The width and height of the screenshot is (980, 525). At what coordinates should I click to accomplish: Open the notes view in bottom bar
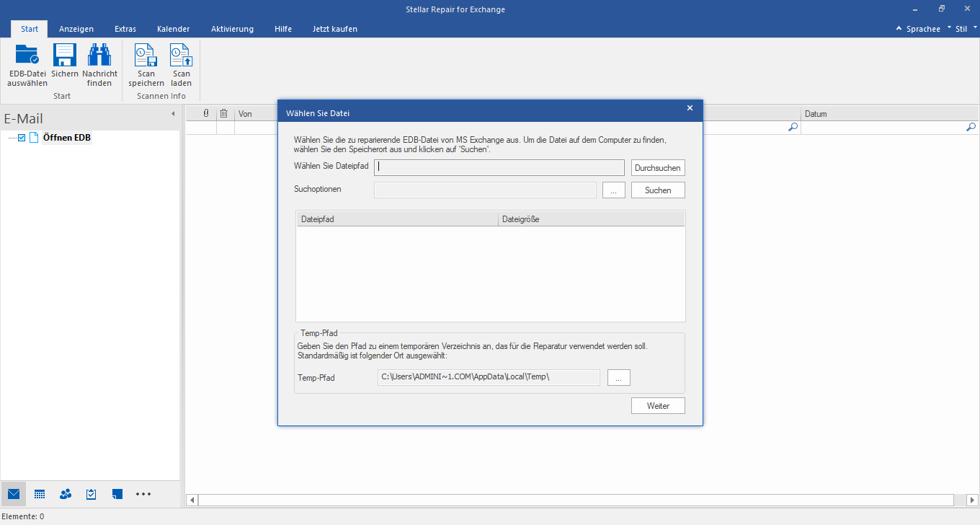coord(117,494)
